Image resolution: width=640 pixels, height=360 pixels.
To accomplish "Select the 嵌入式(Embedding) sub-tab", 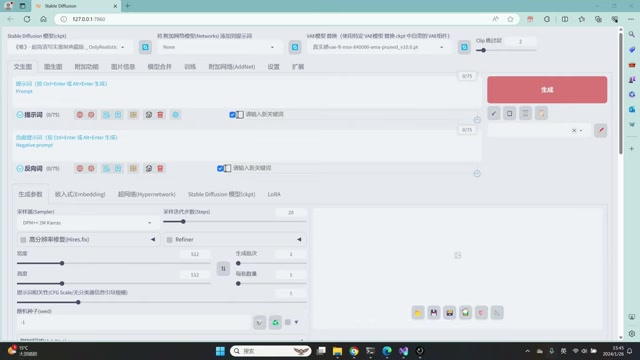I will [x=80, y=194].
